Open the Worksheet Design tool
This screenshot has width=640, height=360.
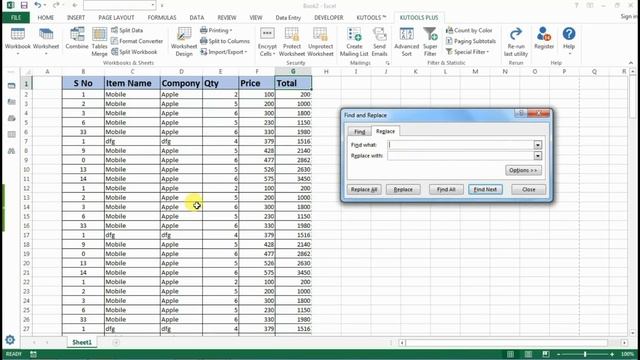coord(184,41)
